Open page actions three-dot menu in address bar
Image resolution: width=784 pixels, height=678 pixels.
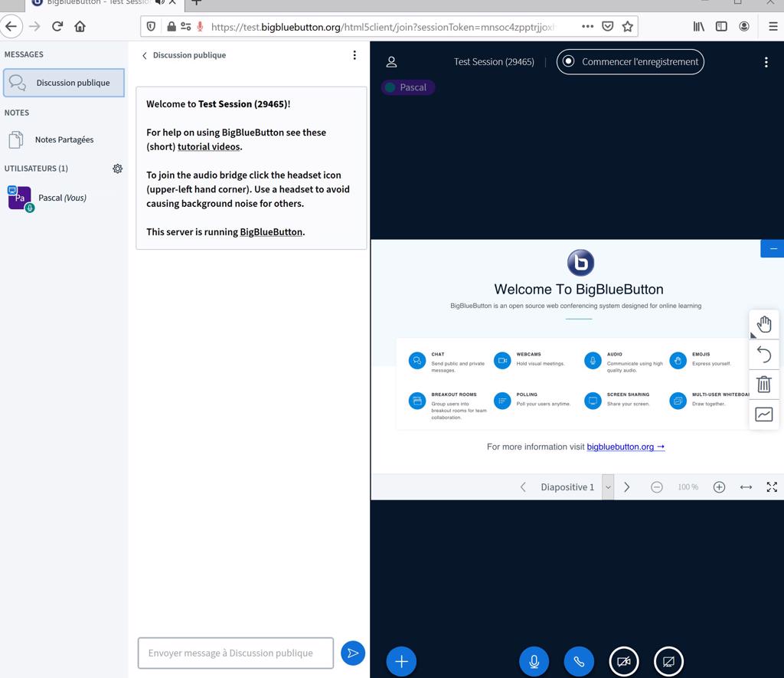click(x=587, y=26)
